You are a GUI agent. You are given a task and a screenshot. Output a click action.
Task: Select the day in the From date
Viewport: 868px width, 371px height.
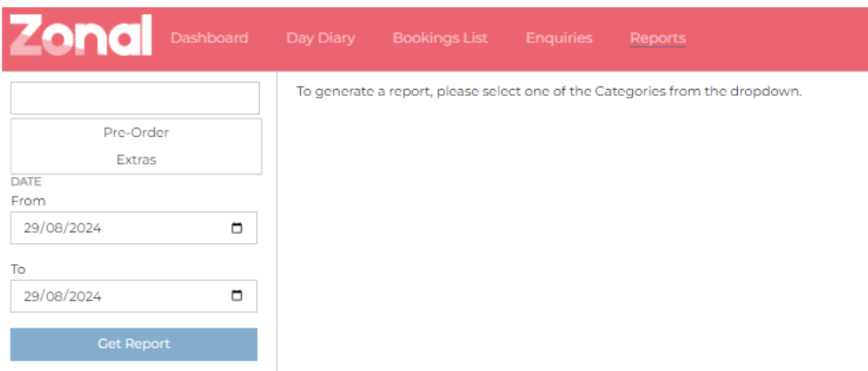pyautogui.click(x=32, y=228)
